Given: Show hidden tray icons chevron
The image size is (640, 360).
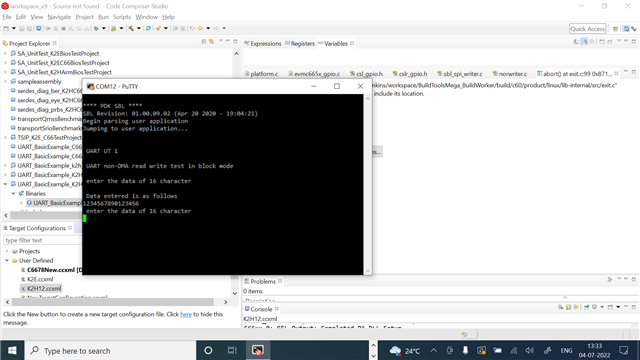Looking at the screenshot, I should [x=433, y=351].
